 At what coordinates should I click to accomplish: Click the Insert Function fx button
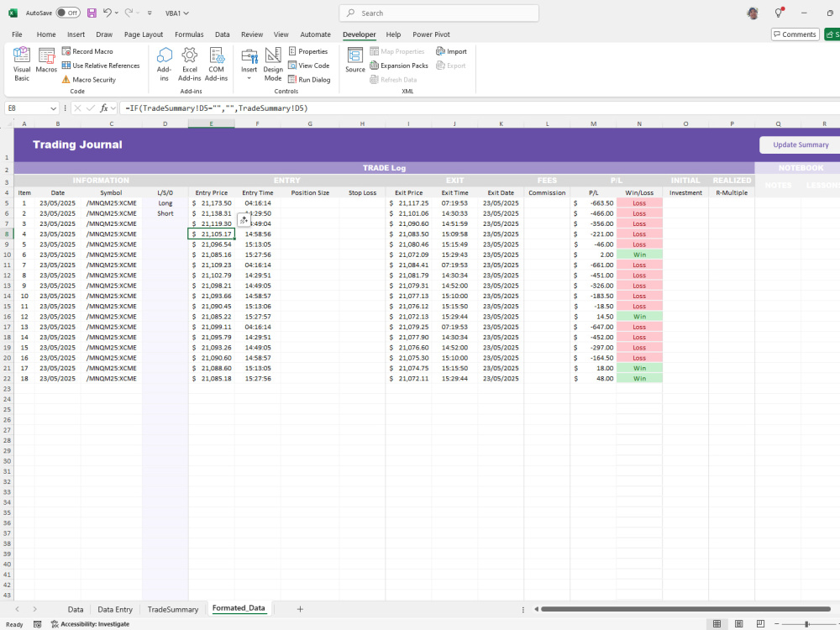tap(104, 108)
